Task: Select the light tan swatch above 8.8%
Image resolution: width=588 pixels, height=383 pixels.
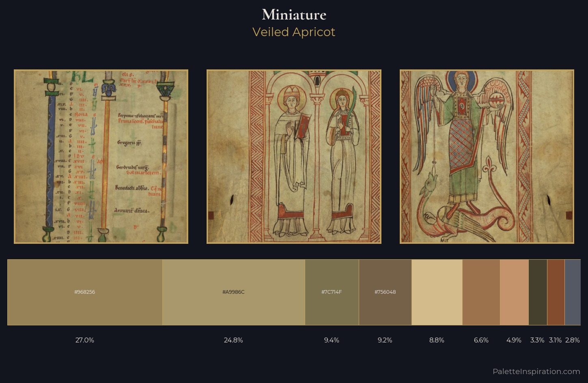Action: tap(437, 292)
